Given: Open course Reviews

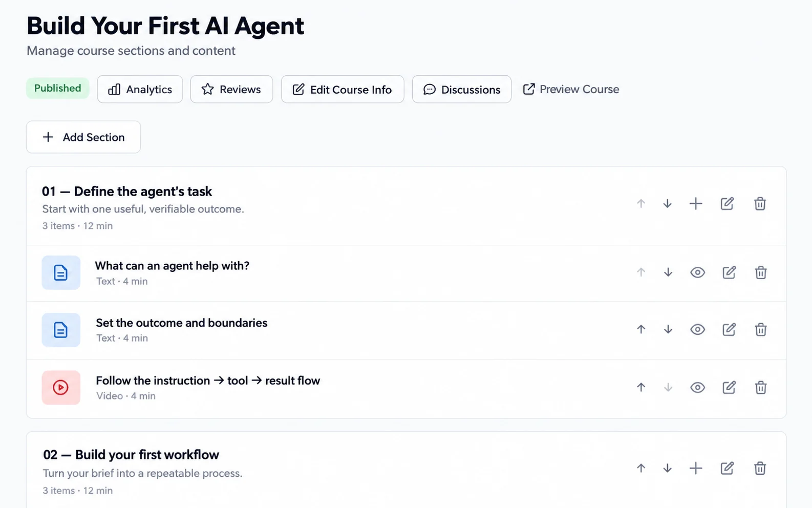Looking at the screenshot, I should [231, 89].
